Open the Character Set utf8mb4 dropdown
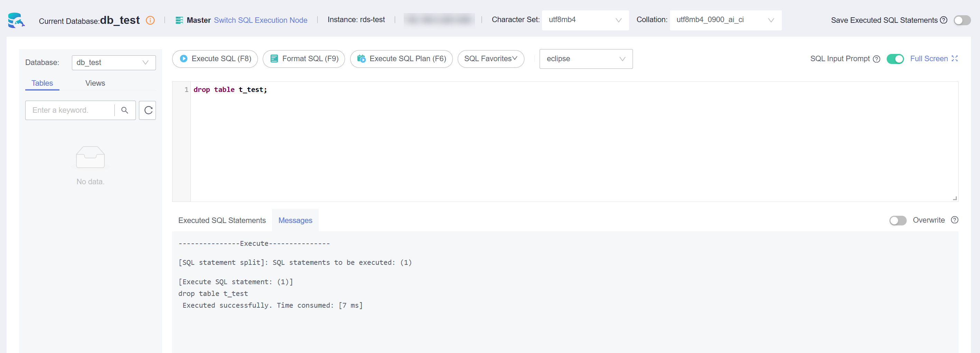Screen dimensions: 980x353 pyautogui.click(x=585, y=20)
